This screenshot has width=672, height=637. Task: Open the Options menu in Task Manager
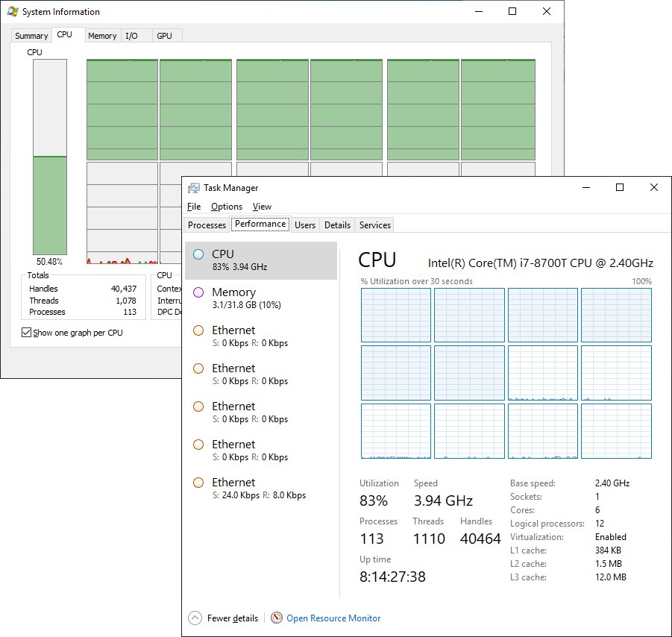click(227, 207)
